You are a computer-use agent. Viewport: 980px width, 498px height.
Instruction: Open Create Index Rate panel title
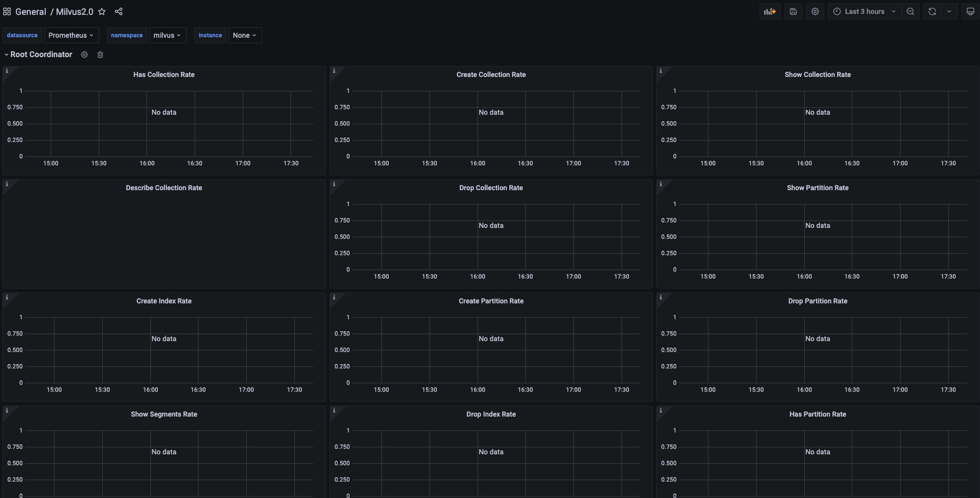tap(164, 301)
